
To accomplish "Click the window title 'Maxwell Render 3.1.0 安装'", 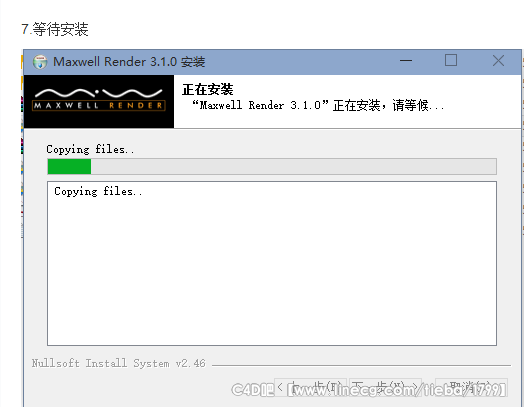I will coord(129,62).
